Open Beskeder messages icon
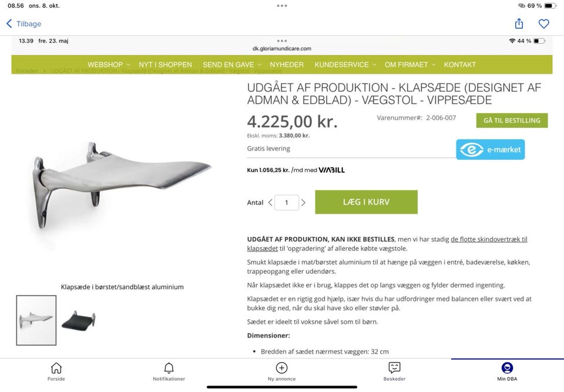 tap(394, 368)
